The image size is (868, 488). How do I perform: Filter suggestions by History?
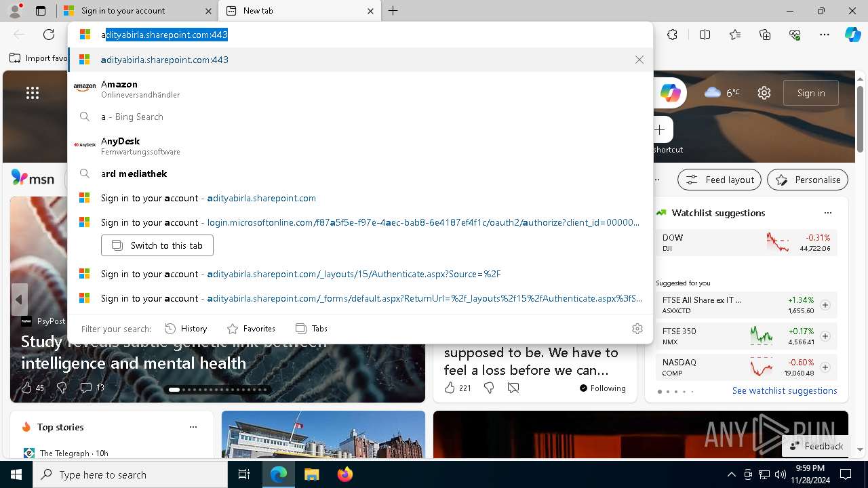(x=186, y=329)
